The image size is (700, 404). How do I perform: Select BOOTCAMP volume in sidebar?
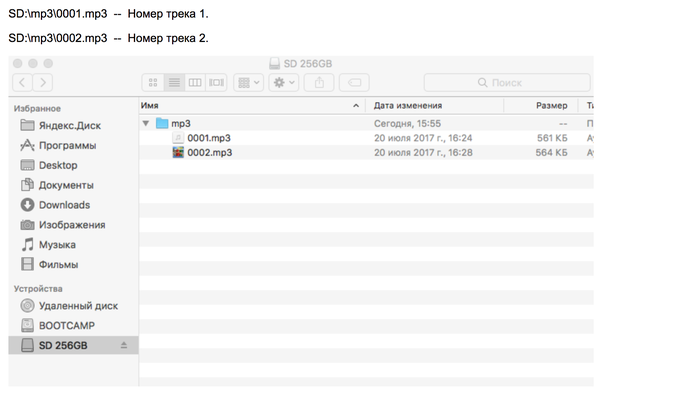coord(66,325)
